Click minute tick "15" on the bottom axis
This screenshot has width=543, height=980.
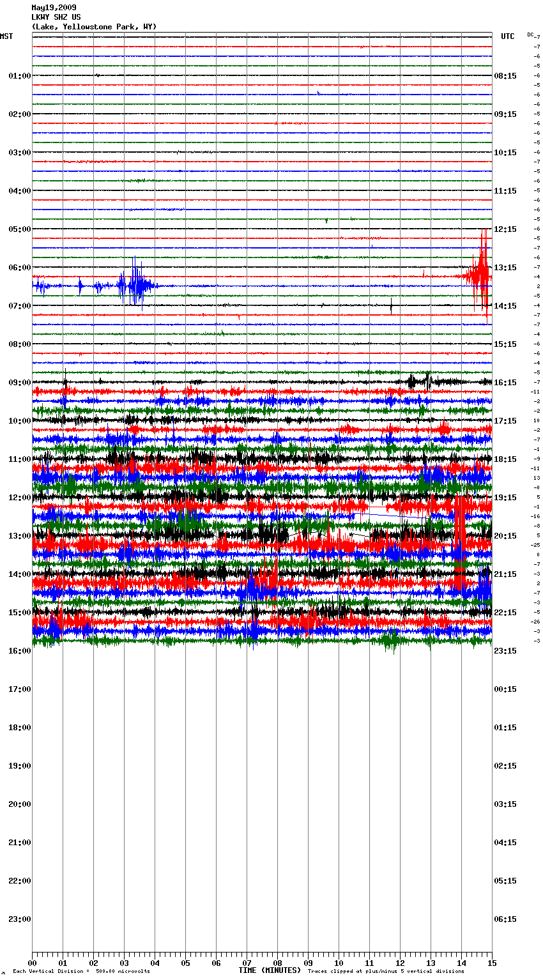click(x=492, y=963)
